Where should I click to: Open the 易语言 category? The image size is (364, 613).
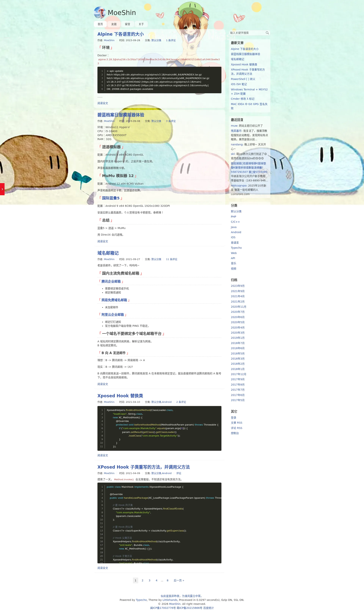click(235, 242)
